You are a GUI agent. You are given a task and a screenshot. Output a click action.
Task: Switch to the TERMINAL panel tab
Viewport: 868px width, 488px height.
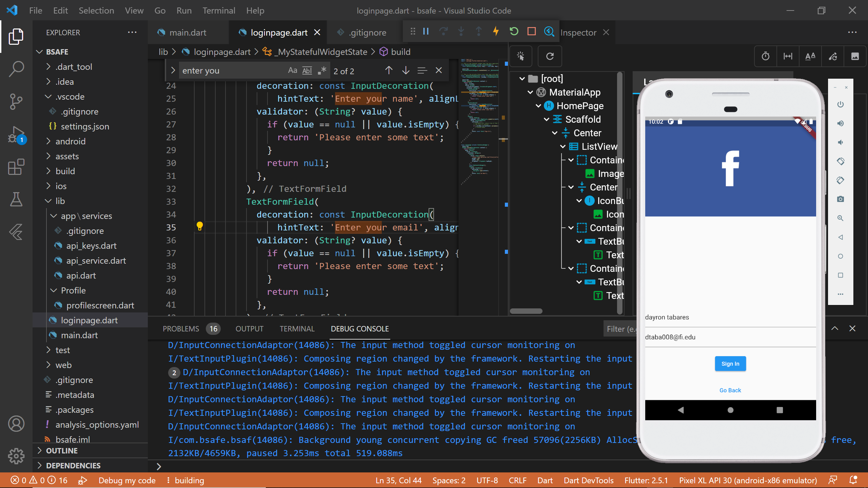tap(297, 329)
